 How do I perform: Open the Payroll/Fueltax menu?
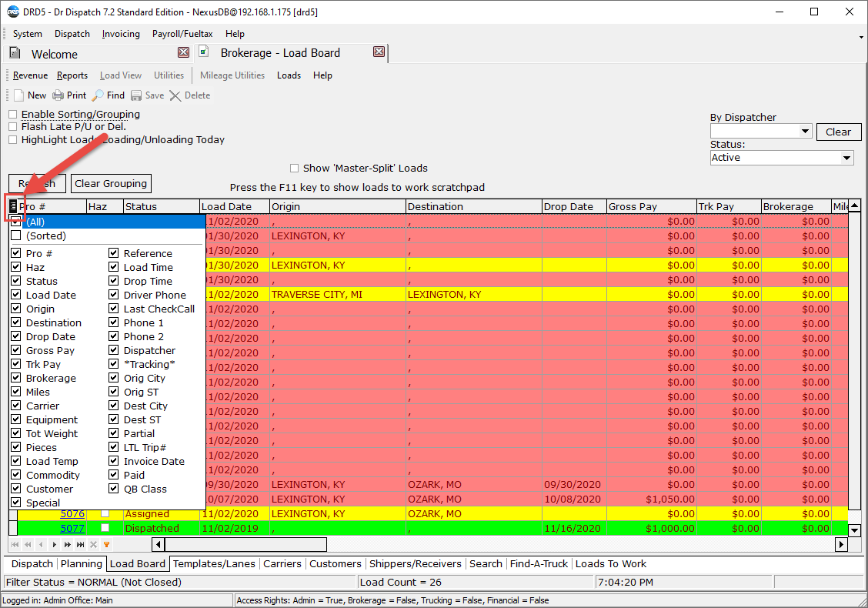(x=182, y=34)
